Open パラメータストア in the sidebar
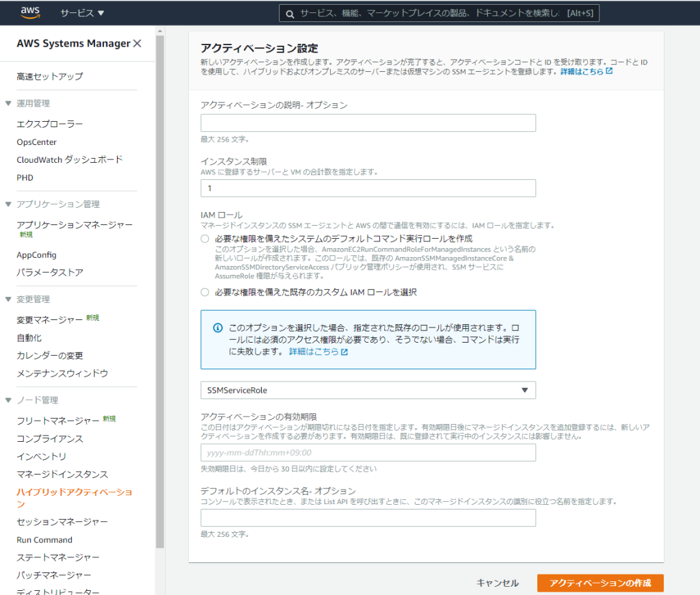 [x=50, y=272]
